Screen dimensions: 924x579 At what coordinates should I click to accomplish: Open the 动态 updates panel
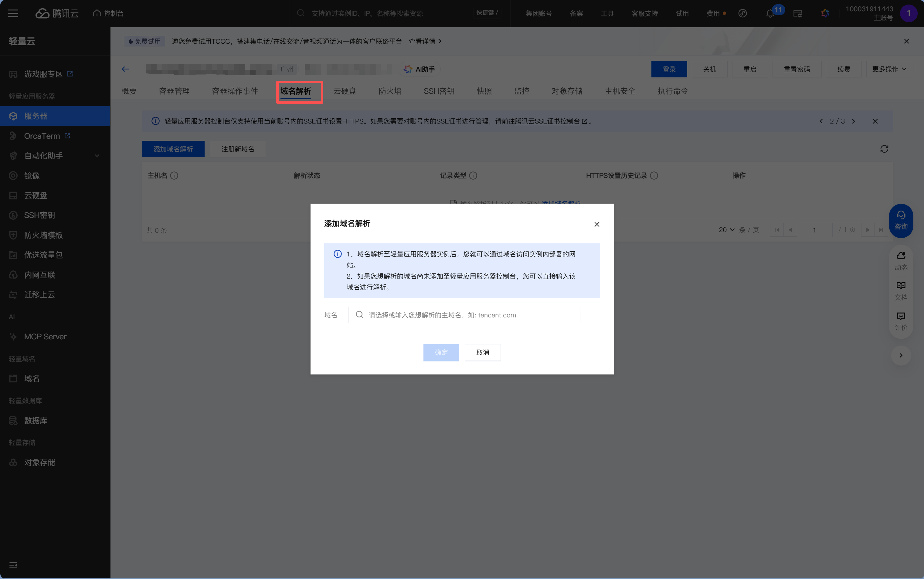(x=901, y=260)
